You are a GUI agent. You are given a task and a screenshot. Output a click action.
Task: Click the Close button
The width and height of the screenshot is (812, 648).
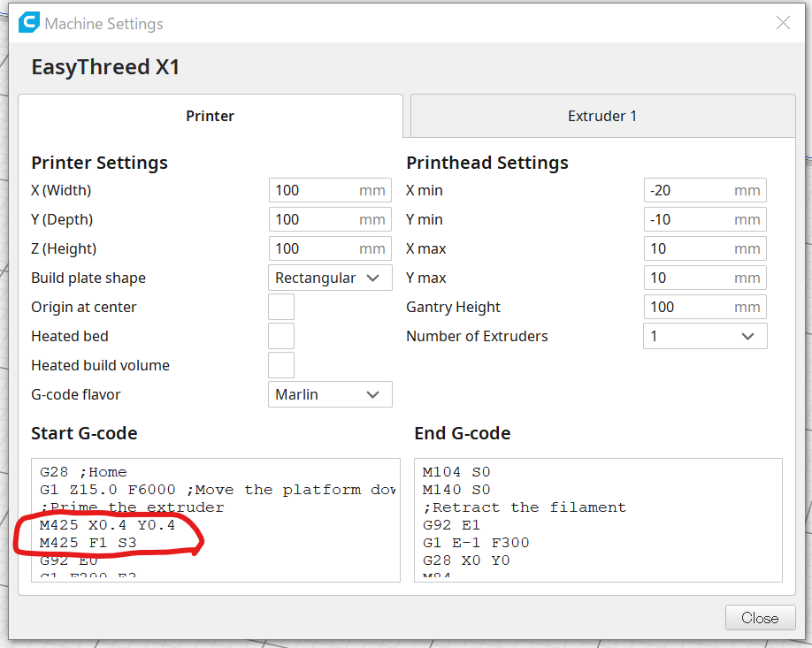760,617
